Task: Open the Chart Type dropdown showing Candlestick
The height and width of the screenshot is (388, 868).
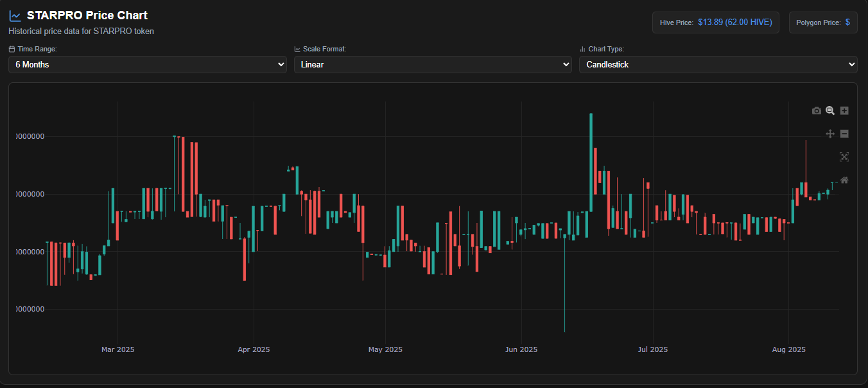Action: (718, 64)
